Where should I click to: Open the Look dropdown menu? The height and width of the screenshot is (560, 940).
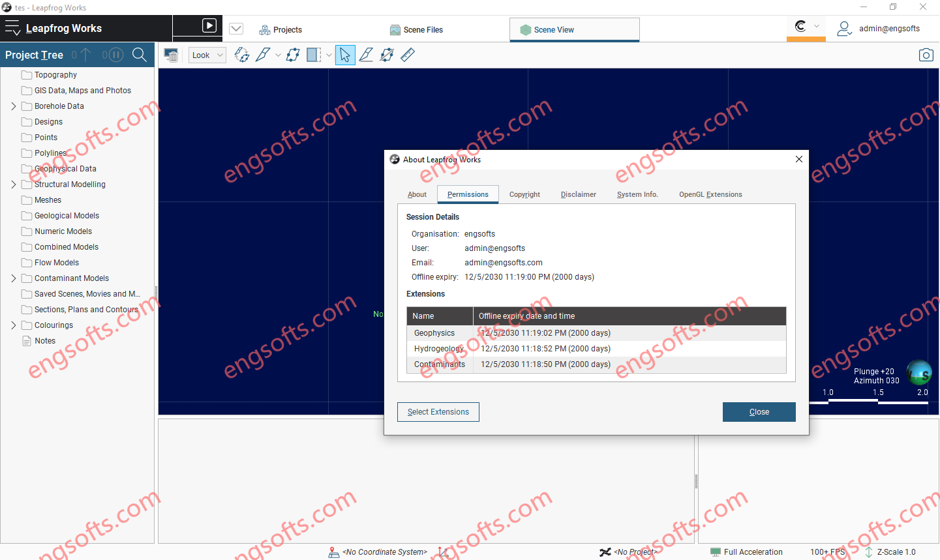[207, 55]
